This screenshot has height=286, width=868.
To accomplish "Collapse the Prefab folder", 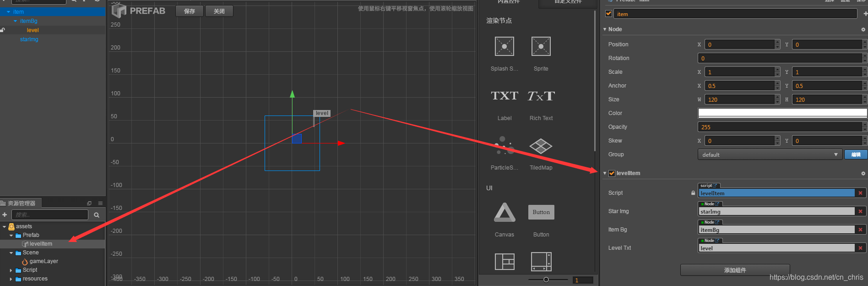I will (x=11, y=235).
